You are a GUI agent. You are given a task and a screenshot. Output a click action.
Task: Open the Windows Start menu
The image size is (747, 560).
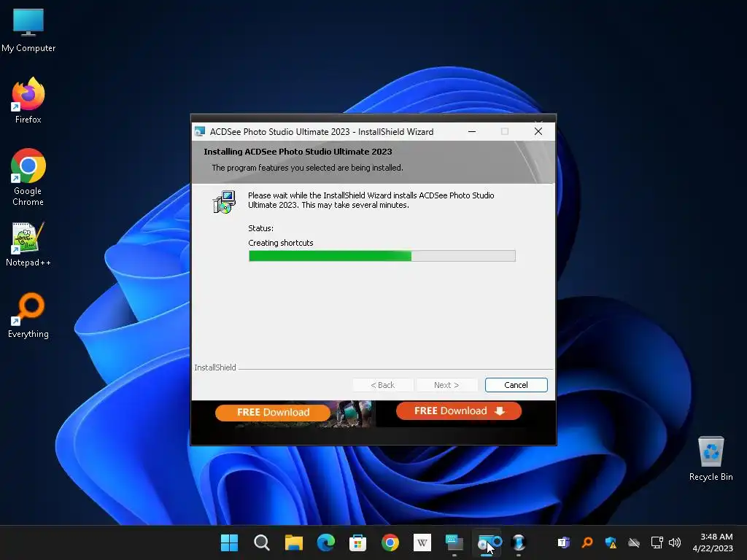click(229, 542)
